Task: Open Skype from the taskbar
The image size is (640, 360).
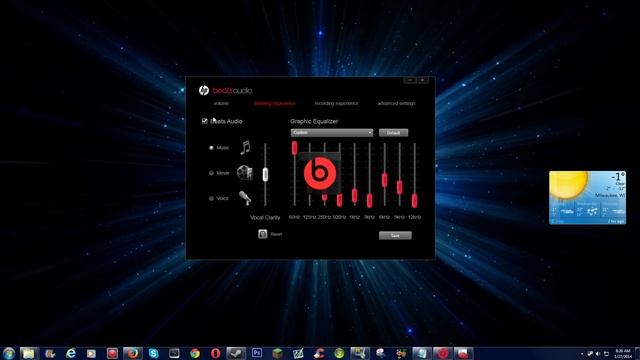Action: click(x=153, y=353)
